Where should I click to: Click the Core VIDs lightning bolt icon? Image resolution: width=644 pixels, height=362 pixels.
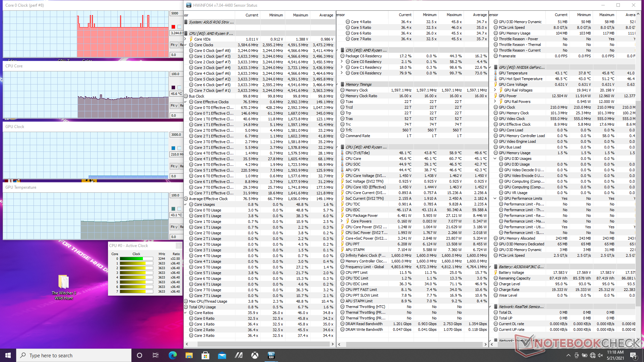tap(191, 39)
